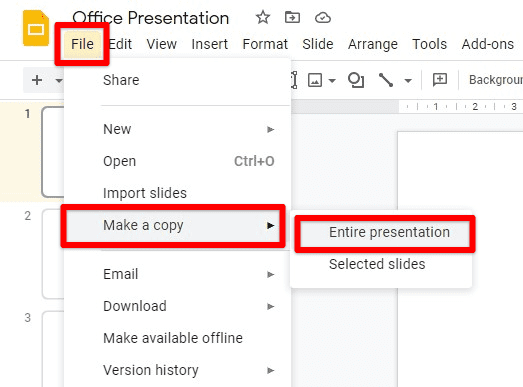Open the Tools menu
The image size is (523, 387).
(x=430, y=44)
